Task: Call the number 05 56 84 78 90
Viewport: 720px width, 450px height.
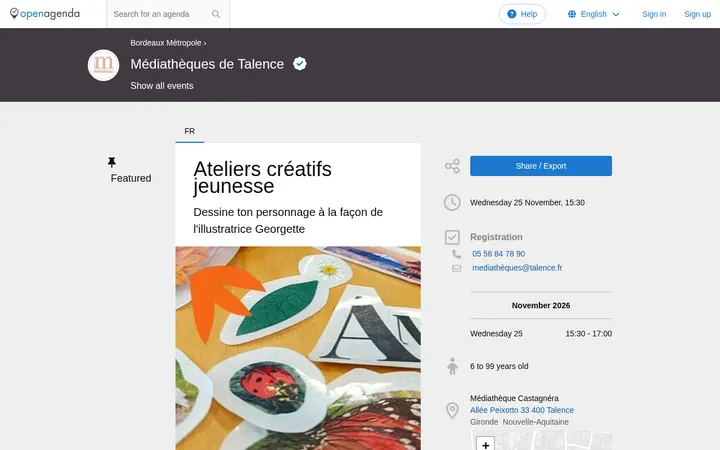Action: coord(499,254)
